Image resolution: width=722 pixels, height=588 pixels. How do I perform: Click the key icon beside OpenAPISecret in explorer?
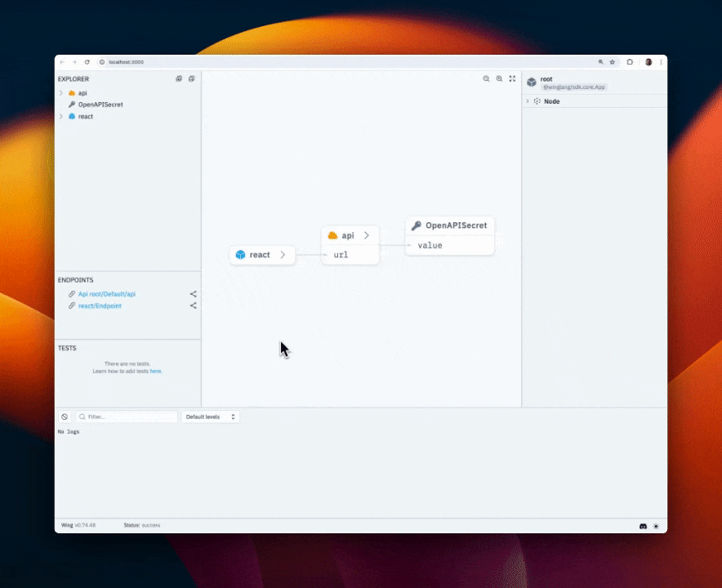(x=72, y=105)
